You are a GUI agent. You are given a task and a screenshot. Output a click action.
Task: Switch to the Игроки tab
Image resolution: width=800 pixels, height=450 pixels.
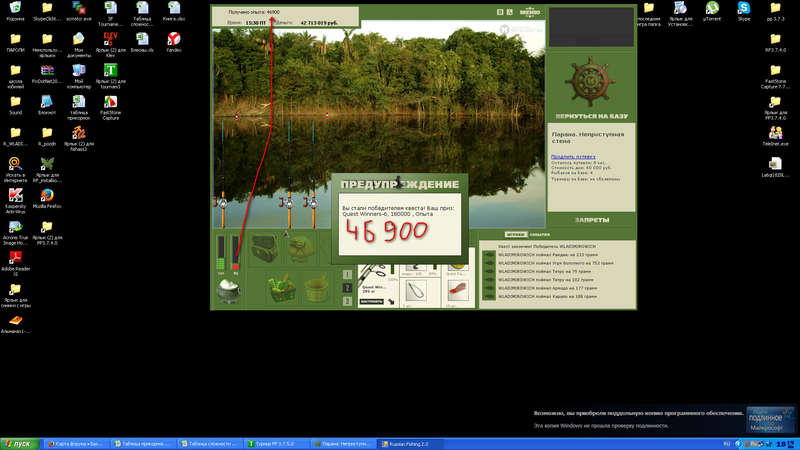(516, 235)
